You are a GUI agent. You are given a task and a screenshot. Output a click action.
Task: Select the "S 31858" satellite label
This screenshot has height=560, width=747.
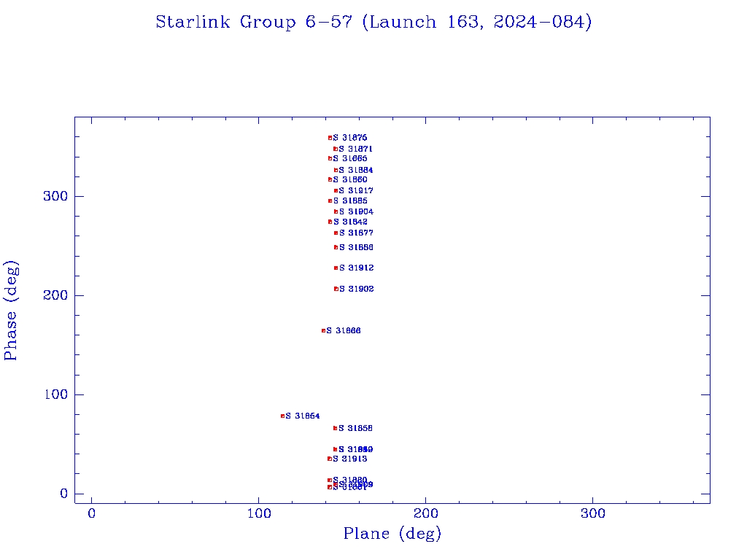356,428
